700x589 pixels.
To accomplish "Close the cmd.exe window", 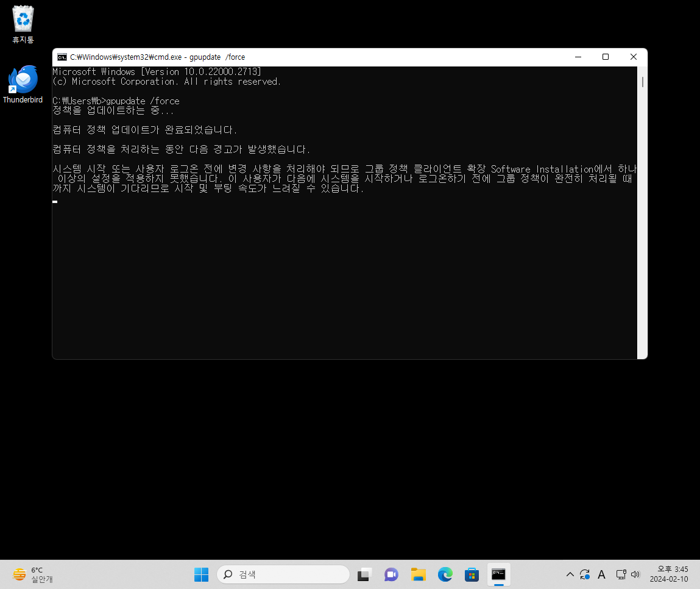I will 634,57.
